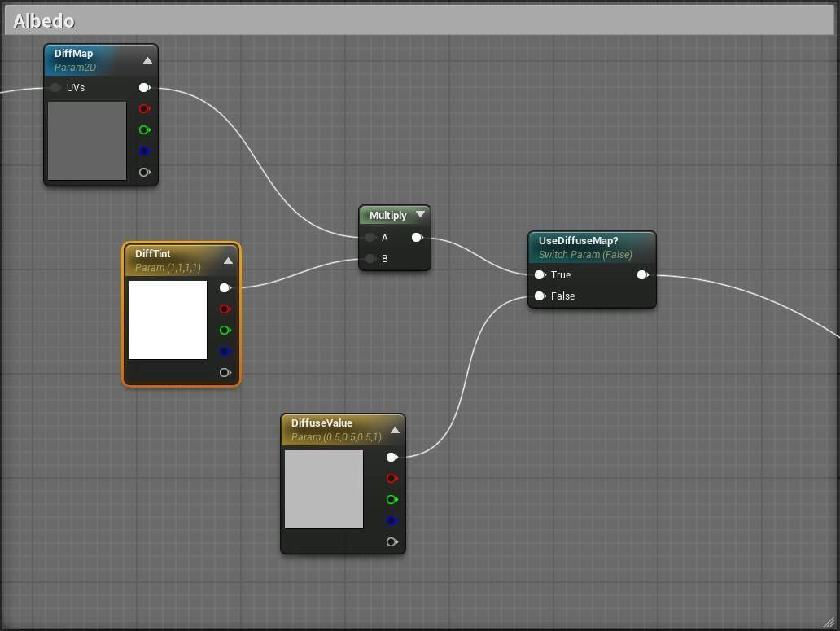The image size is (840, 631).
Task: Click DiffMap alpha channel output pin
Action: pos(145,172)
